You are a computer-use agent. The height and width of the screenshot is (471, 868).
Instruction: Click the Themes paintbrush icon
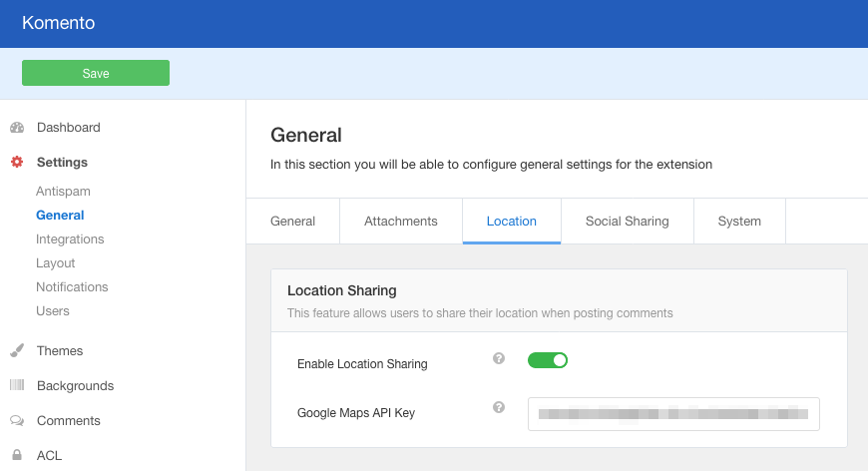[x=17, y=350]
